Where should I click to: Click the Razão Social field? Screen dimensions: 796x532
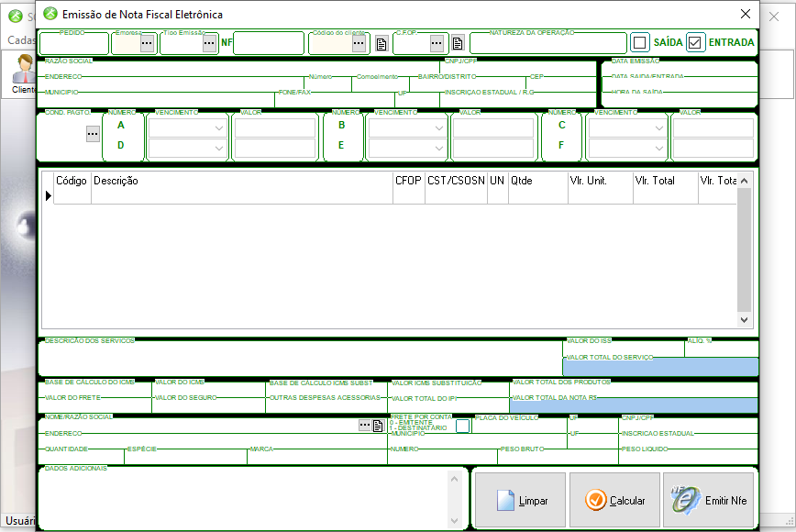pyautogui.click(x=239, y=69)
